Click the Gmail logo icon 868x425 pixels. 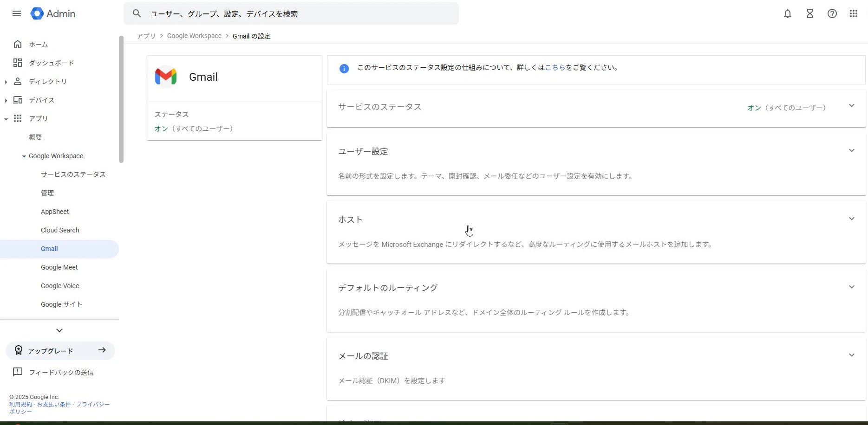pyautogui.click(x=166, y=77)
